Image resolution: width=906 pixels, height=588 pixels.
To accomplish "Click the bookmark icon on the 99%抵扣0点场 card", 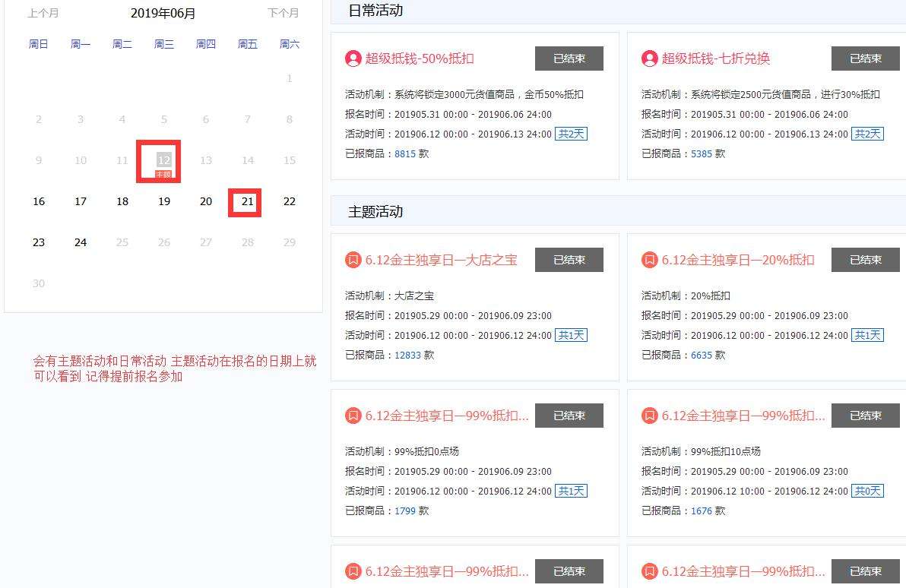I will pyautogui.click(x=352, y=416).
